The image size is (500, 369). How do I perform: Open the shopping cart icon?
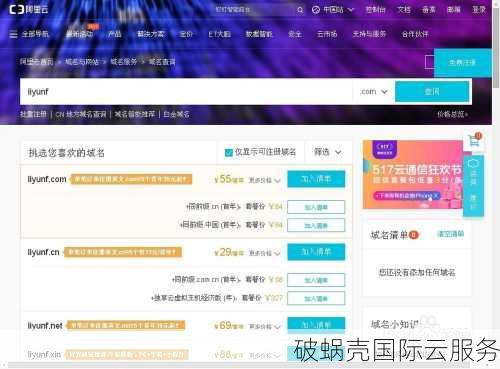click(474, 141)
